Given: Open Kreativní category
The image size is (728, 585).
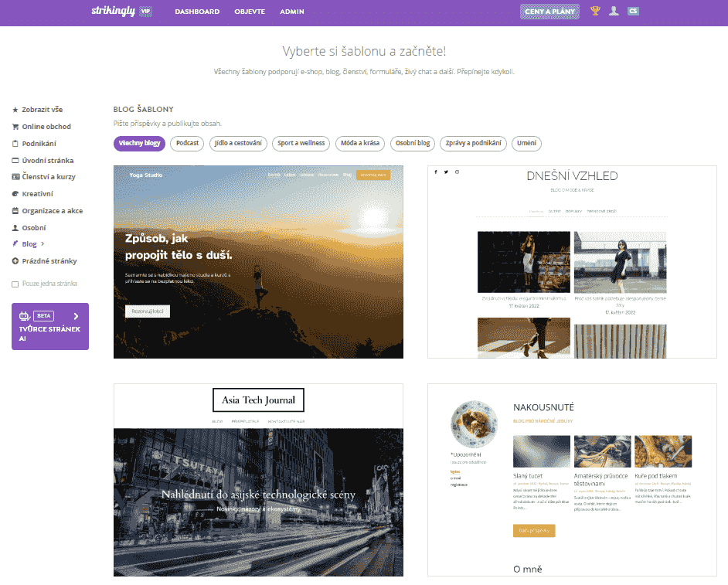Looking at the screenshot, I should [38, 194].
